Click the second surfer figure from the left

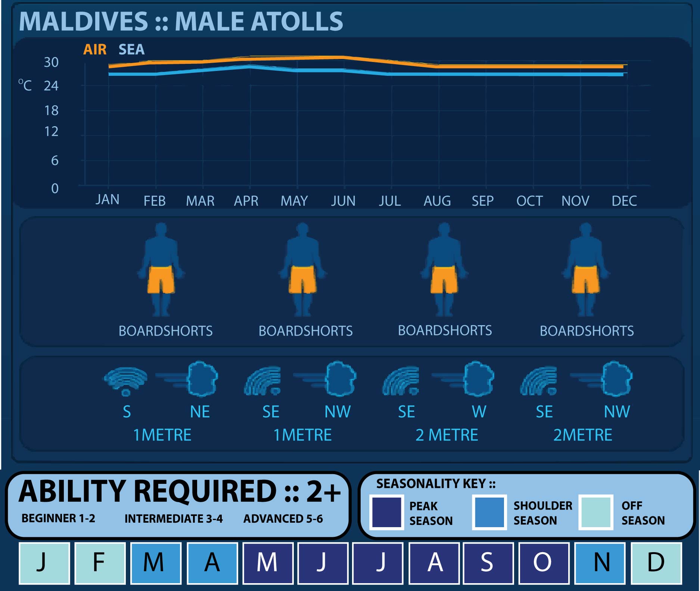pos(302,270)
